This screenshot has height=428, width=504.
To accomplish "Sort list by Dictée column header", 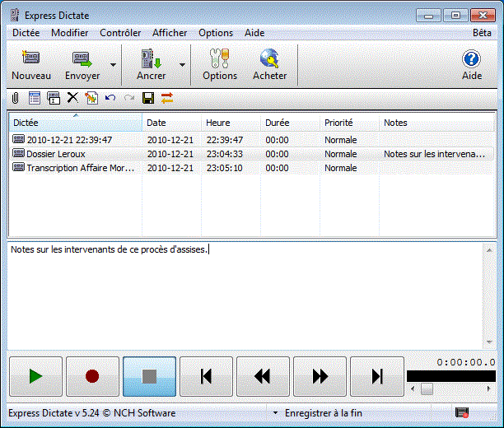I will point(76,123).
